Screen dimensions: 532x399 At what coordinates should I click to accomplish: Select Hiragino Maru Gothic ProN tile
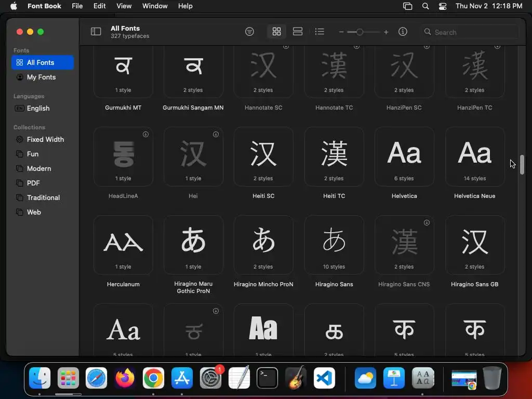tap(193, 245)
